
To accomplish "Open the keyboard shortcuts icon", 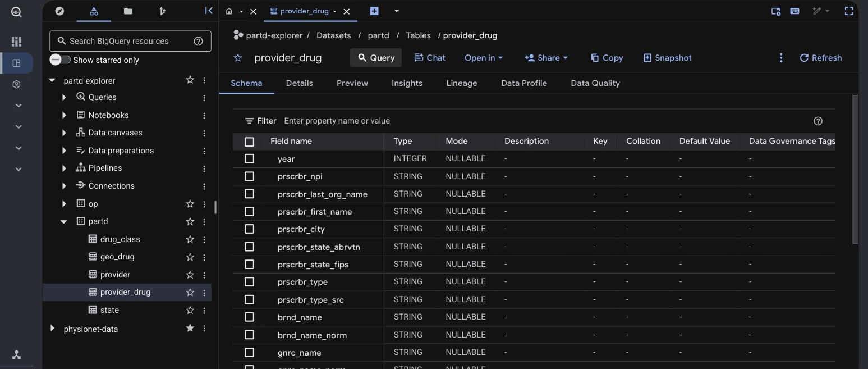I will click(x=794, y=11).
